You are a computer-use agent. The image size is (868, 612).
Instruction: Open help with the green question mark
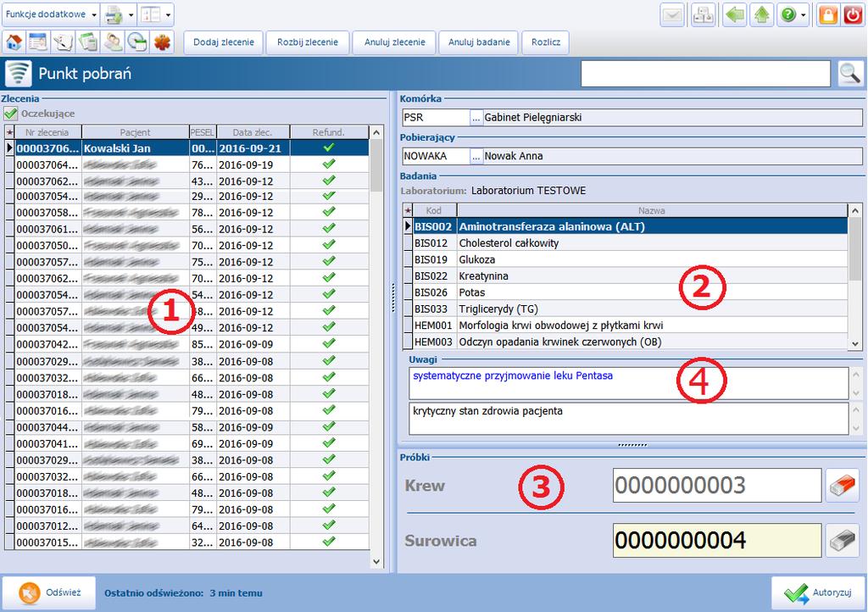pyautogui.click(x=787, y=15)
